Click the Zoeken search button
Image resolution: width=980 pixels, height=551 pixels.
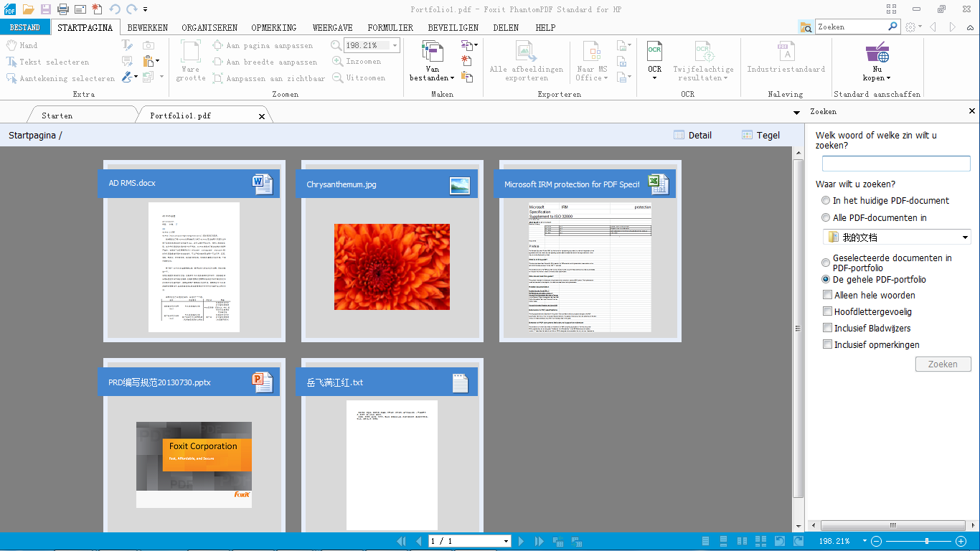(943, 364)
